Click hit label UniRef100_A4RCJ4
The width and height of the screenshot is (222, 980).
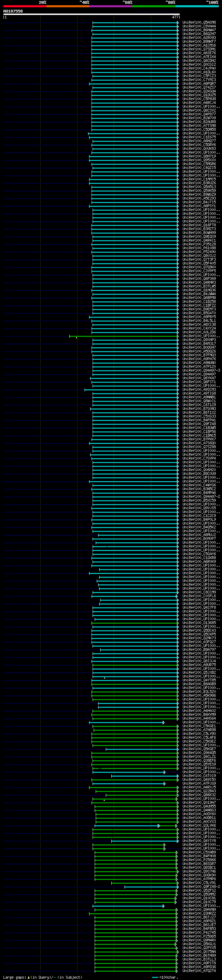tap(199, 103)
